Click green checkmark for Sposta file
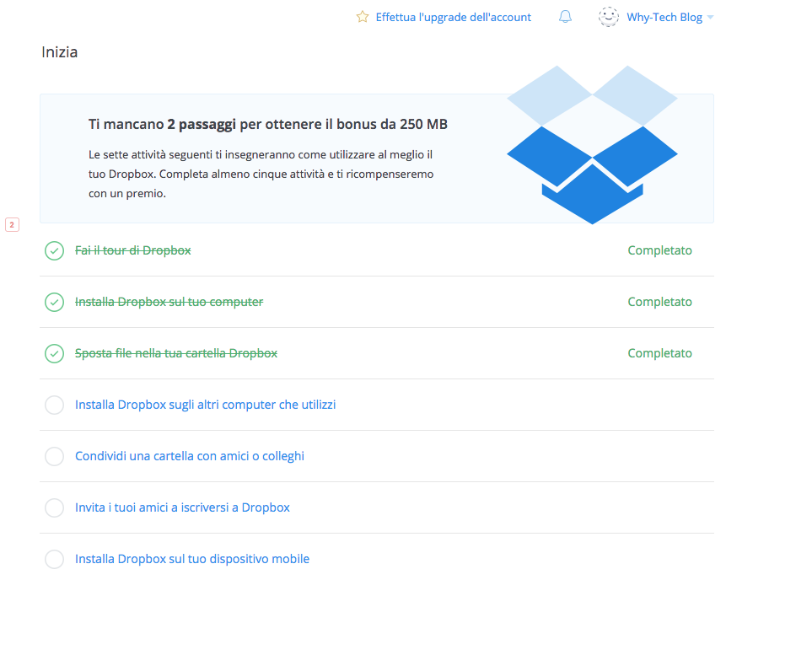This screenshot has width=812, height=655. pos(54,354)
